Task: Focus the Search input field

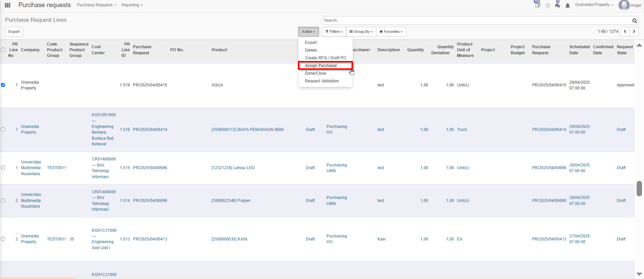Action: pyautogui.click(x=477, y=20)
